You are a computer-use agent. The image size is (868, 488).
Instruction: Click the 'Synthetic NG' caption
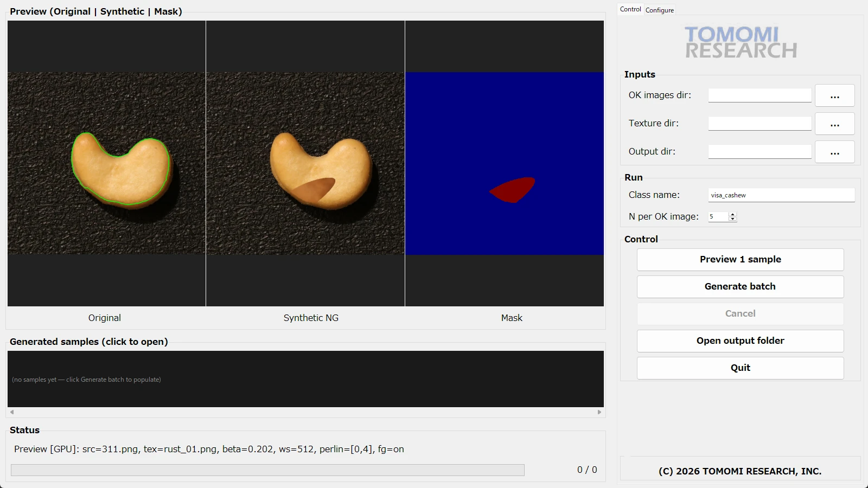pyautogui.click(x=311, y=318)
